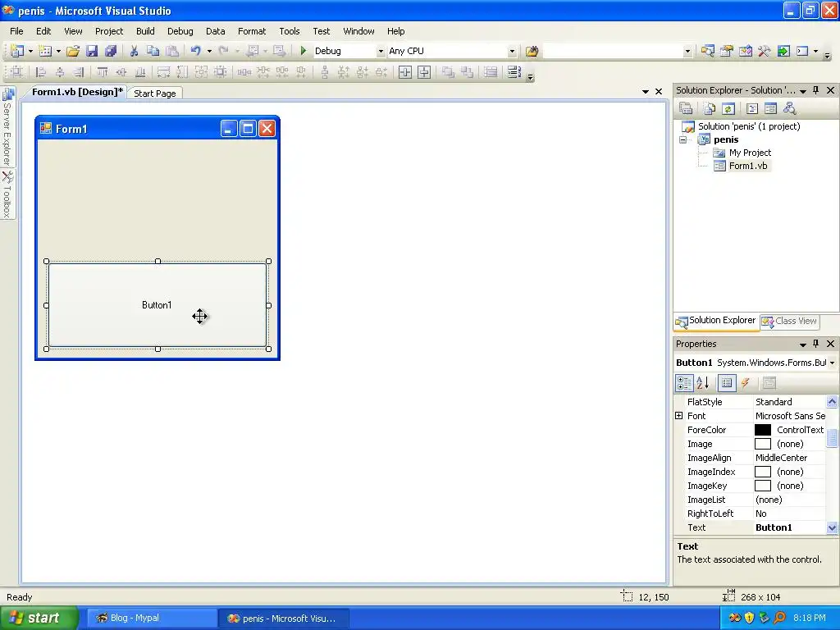Open Solution Explorer from the main toolbar icon

(x=708, y=51)
